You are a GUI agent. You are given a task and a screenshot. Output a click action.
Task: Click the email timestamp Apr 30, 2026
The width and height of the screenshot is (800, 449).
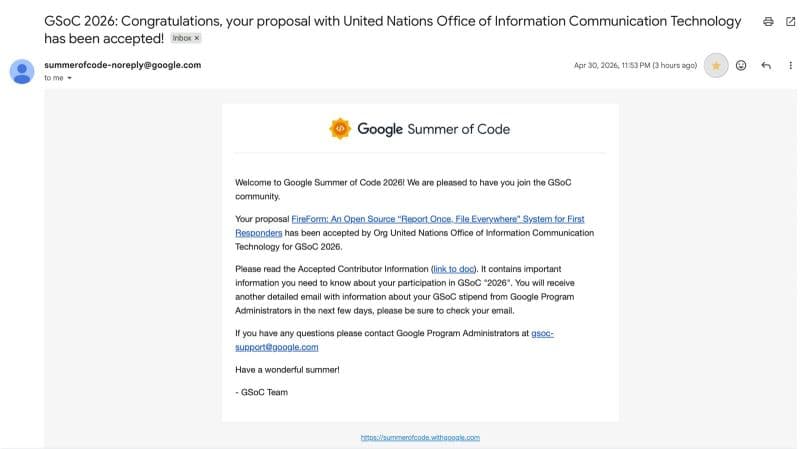(x=635, y=65)
